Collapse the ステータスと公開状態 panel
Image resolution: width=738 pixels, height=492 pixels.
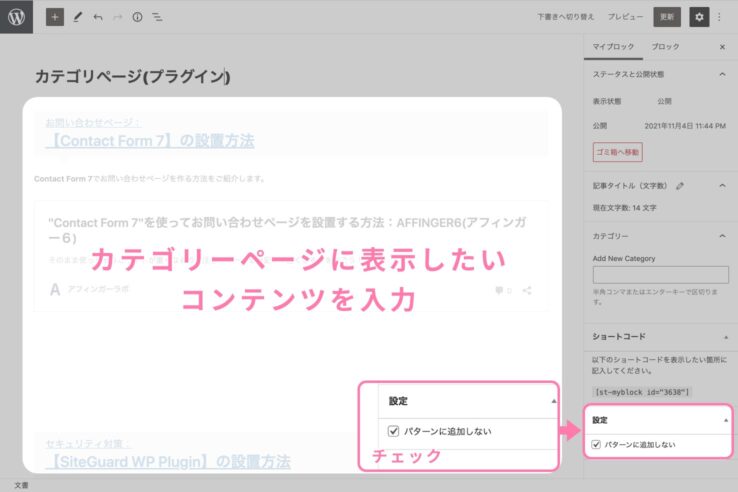[x=722, y=74]
